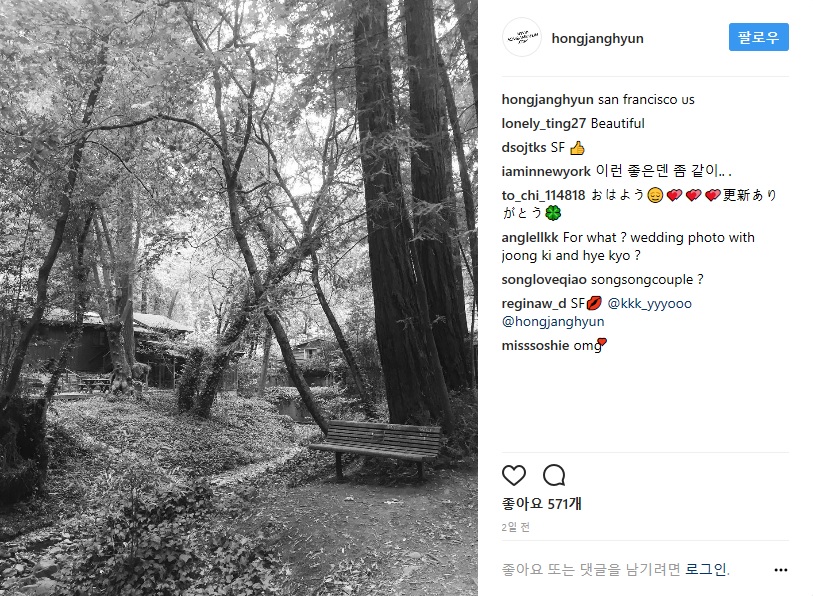Screen dimensions: 813x596
Task: Open iaminnewyork commenter profile
Action: pyautogui.click(x=546, y=171)
